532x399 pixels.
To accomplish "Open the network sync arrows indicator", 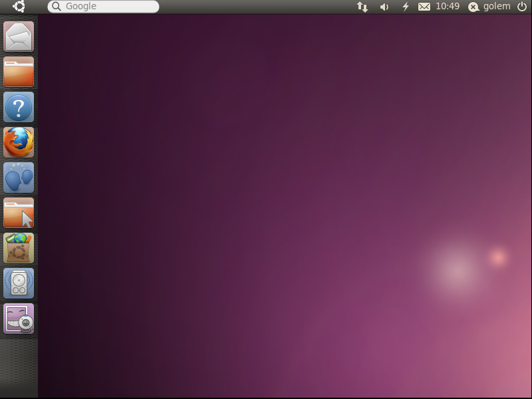I will click(x=362, y=7).
